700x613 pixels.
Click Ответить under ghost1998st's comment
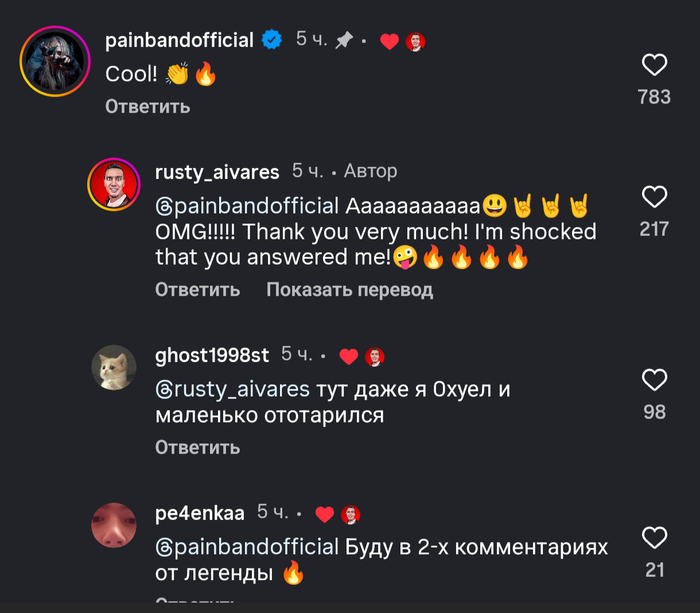(x=197, y=448)
